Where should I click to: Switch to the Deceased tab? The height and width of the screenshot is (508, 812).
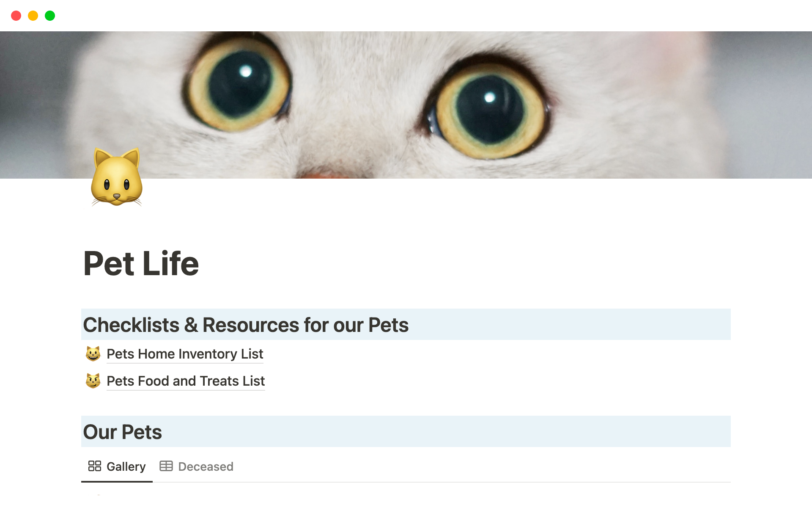tap(206, 467)
